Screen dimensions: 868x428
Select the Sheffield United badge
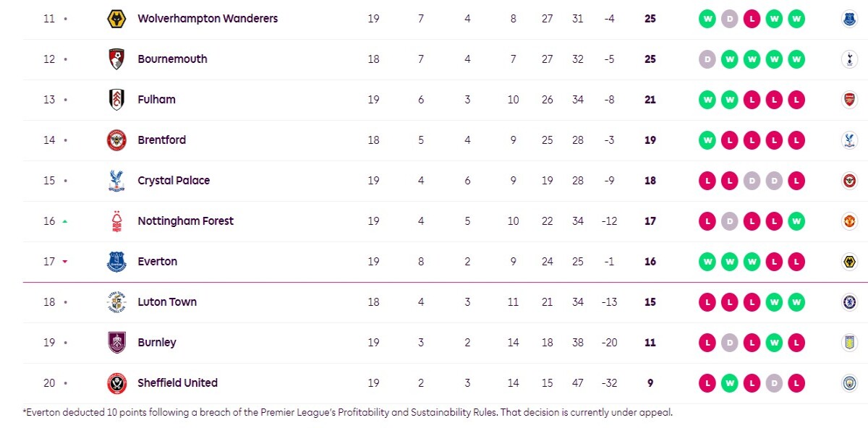[116, 383]
